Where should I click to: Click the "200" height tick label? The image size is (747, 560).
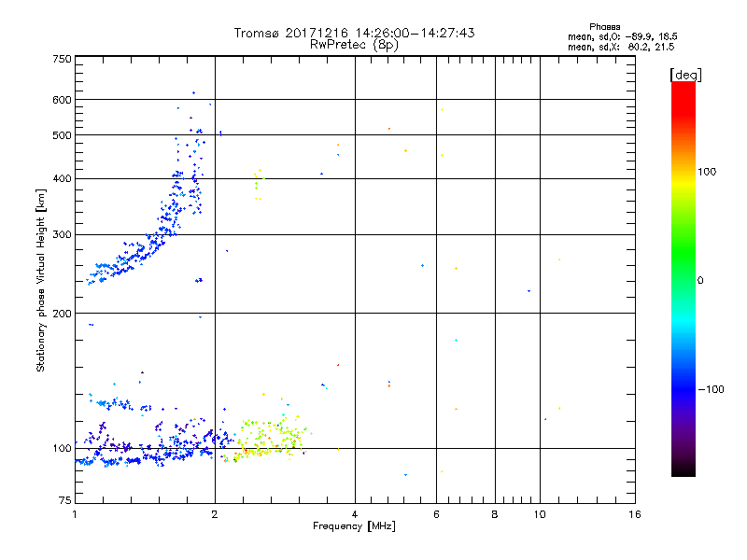(63, 314)
